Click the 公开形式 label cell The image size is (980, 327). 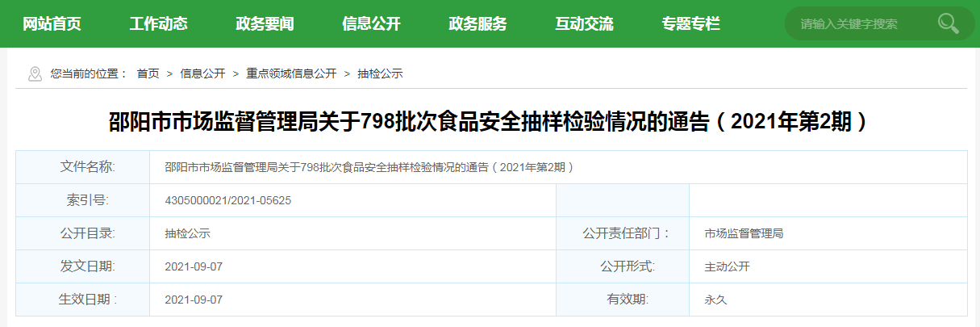(623, 266)
